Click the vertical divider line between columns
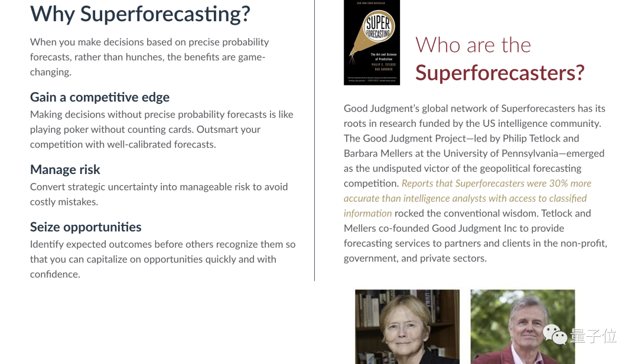Screen dimensions: 638x364 click(314, 140)
